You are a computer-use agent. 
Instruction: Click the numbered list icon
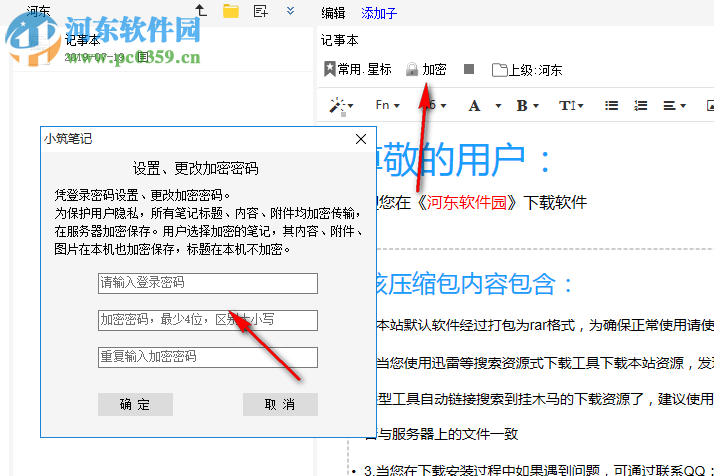click(x=640, y=106)
